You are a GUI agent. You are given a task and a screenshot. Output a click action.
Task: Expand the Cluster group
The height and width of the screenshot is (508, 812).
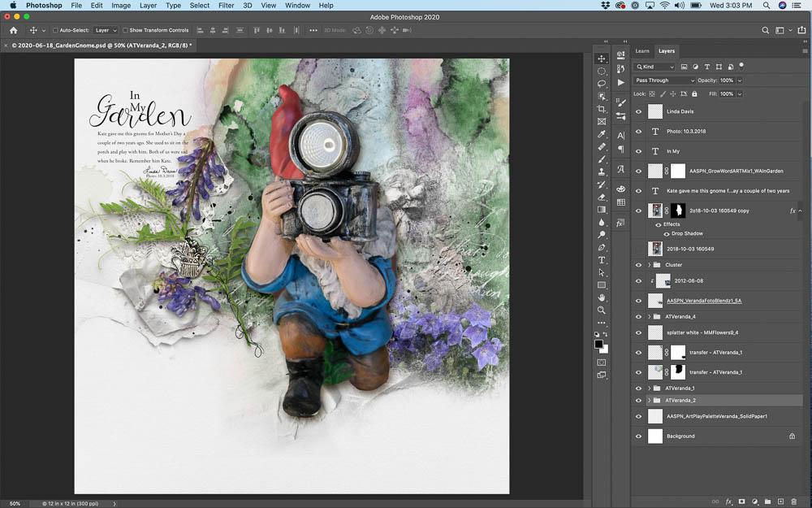point(650,265)
